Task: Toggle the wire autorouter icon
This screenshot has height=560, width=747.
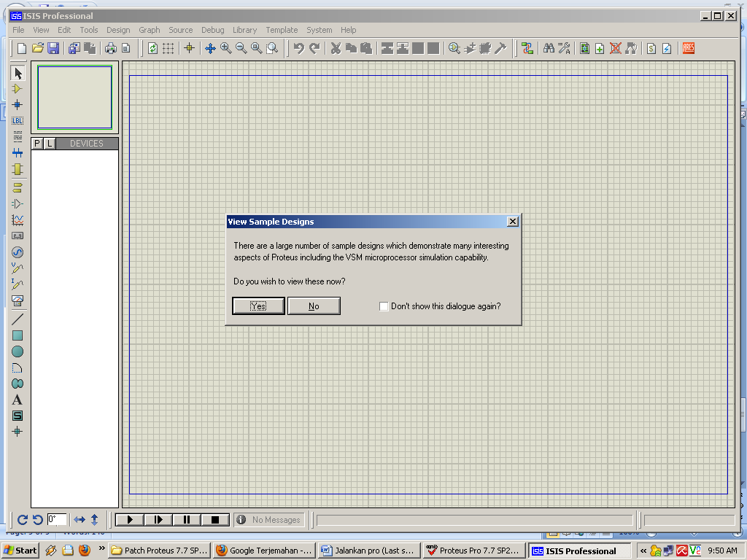Action: tap(527, 48)
